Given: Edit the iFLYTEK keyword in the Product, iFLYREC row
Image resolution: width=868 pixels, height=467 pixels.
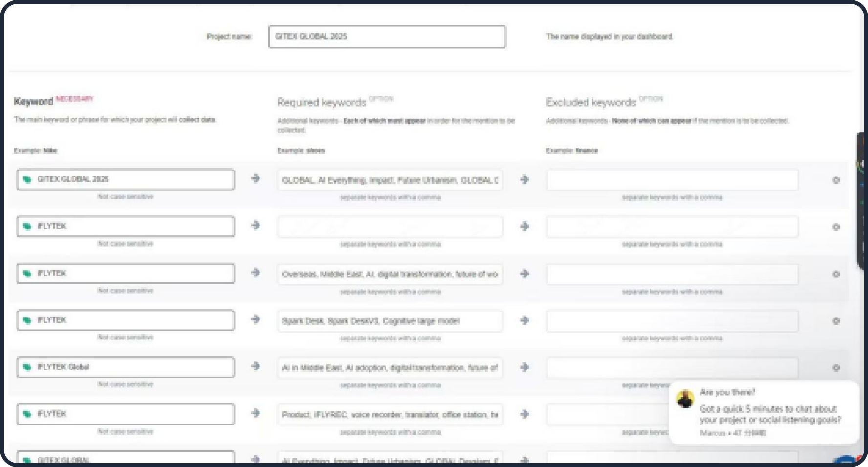Looking at the screenshot, I should click(x=126, y=414).
